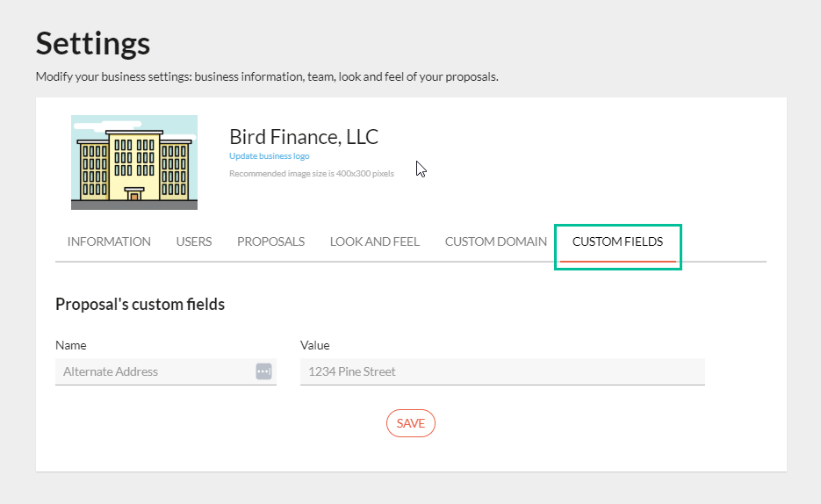Open the Custom Domain tab
The image size is (821, 504).
pos(495,241)
